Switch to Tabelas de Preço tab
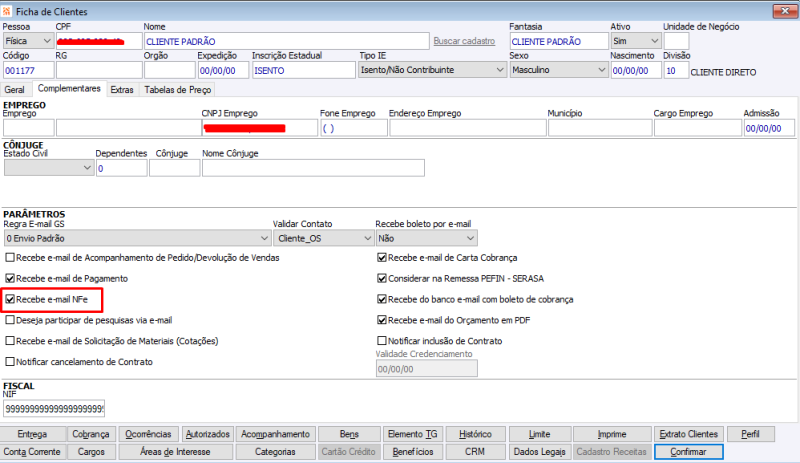This screenshot has width=800, height=463. tap(178, 89)
